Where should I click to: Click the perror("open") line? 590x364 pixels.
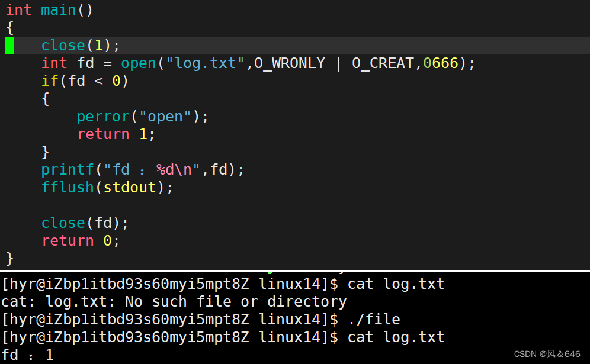142,117
